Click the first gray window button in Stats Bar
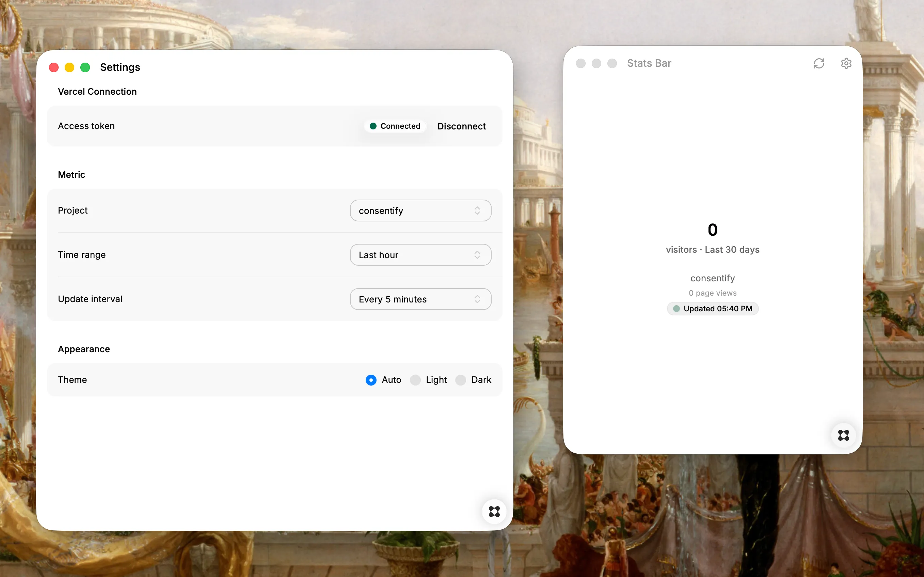Viewport: 924px width, 577px height. (x=580, y=63)
